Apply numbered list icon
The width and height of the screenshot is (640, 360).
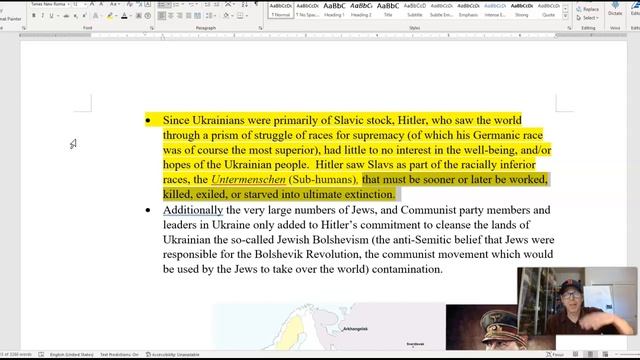click(x=176, y=4)
